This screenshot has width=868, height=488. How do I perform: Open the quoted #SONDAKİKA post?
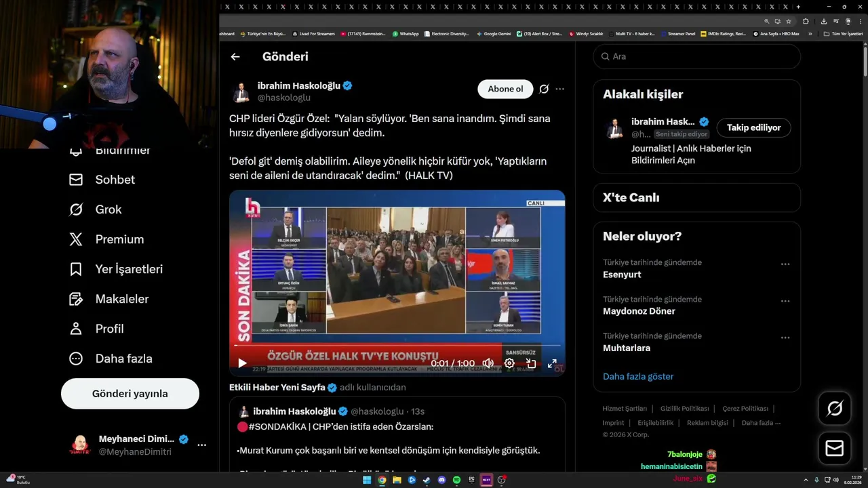[x=397, y=434]
